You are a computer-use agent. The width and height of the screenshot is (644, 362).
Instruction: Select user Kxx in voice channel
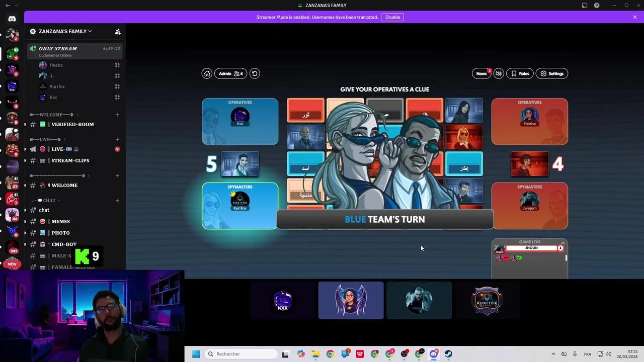(53, 97)
